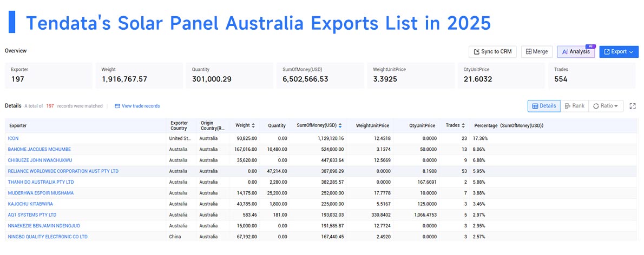Click the 47,214.00 quantity cell

point(276,171)
